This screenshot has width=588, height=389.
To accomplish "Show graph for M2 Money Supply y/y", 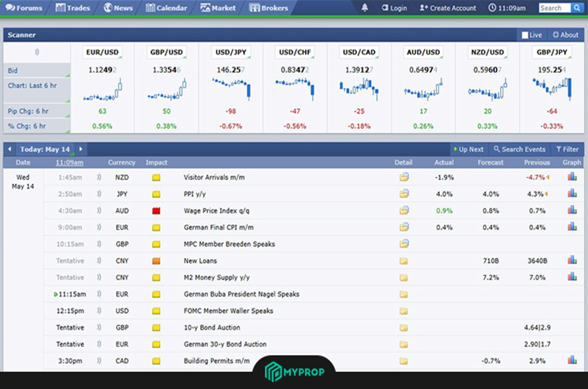I will (572, 276).
